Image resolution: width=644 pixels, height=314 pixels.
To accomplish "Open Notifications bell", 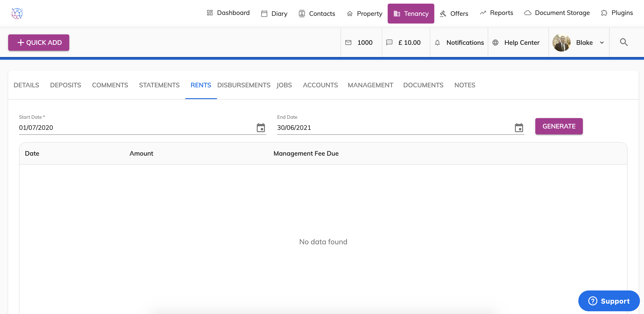I will pos(437,43).
